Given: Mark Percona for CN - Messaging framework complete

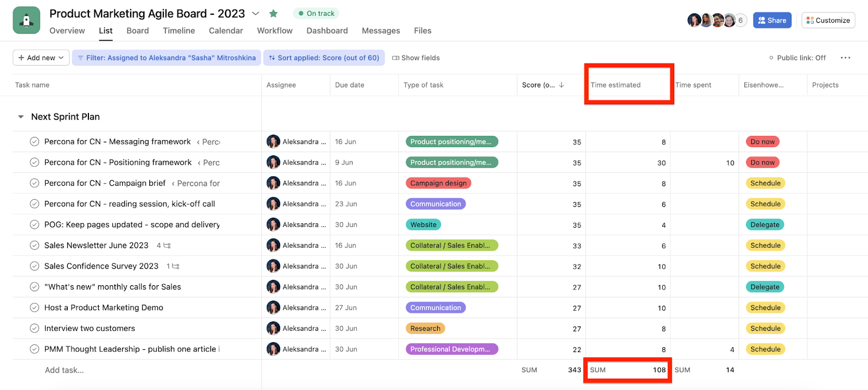Looking at the screenshot, I should [34, 142].
